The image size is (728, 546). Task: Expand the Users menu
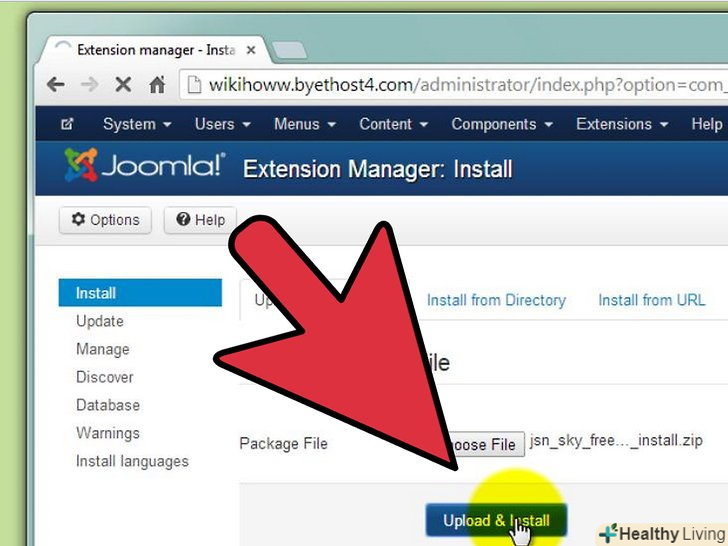(222, 124)
